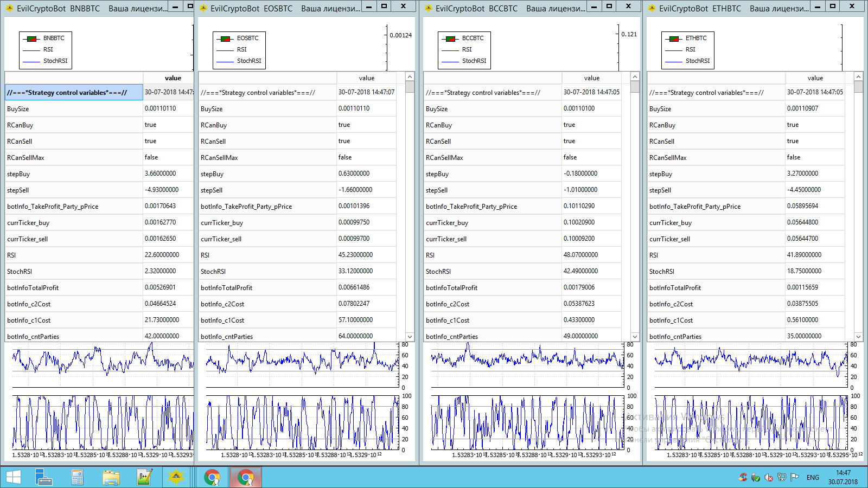868x488 pixels.
Task: Click StochRSI value 18.75000000 in ETHBTC
Action: tap(805, 271)
